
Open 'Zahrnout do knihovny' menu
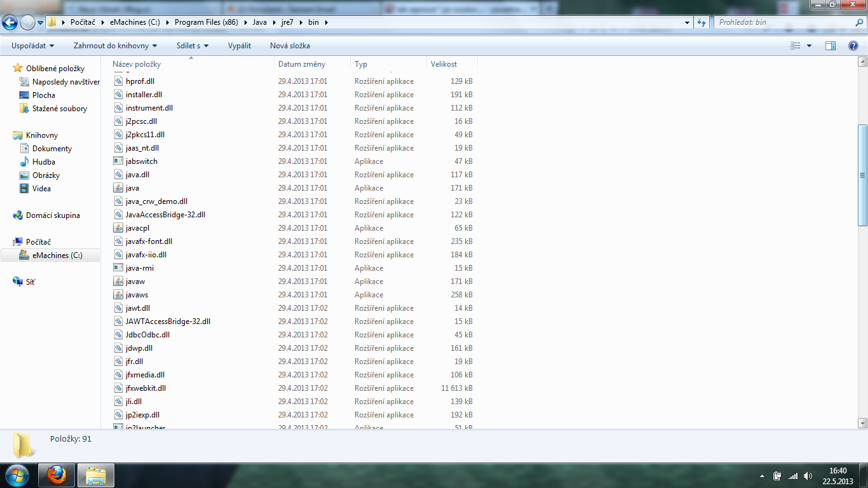point(115,46)
